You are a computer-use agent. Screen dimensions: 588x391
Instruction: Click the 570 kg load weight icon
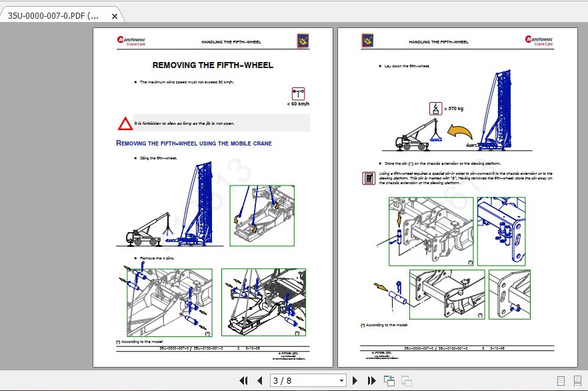tap(436, 109)
